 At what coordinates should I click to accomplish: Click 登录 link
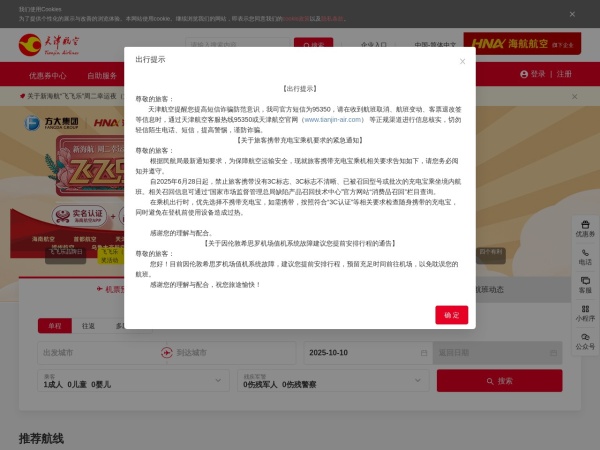pyautogui.click(x=538, y=74)
